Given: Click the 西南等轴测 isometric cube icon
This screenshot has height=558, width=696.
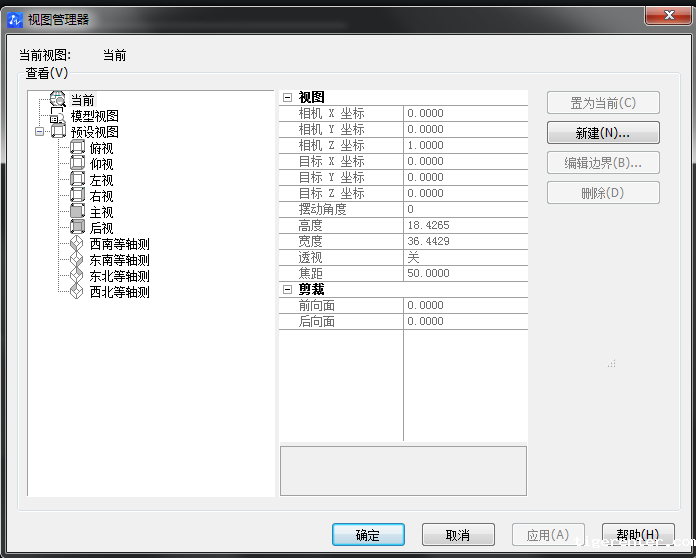Looking at the screenshot, I should pos(78,244).
